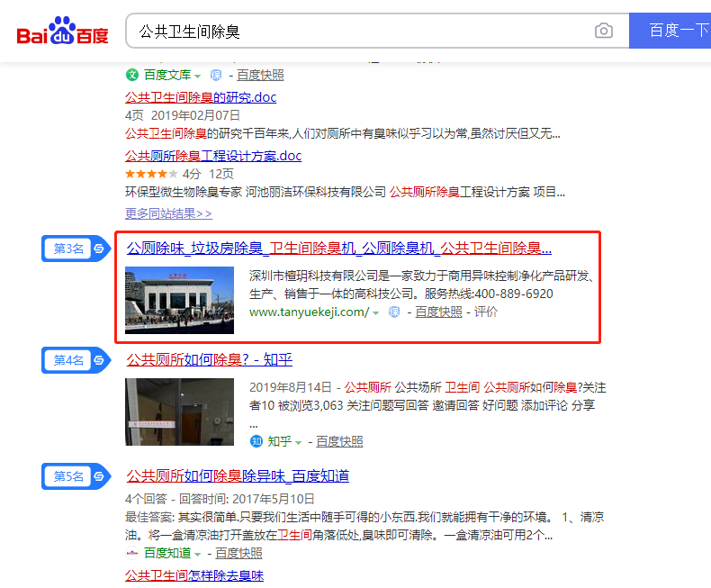Click text 4页 2019年02月07日

pos(183,115)
